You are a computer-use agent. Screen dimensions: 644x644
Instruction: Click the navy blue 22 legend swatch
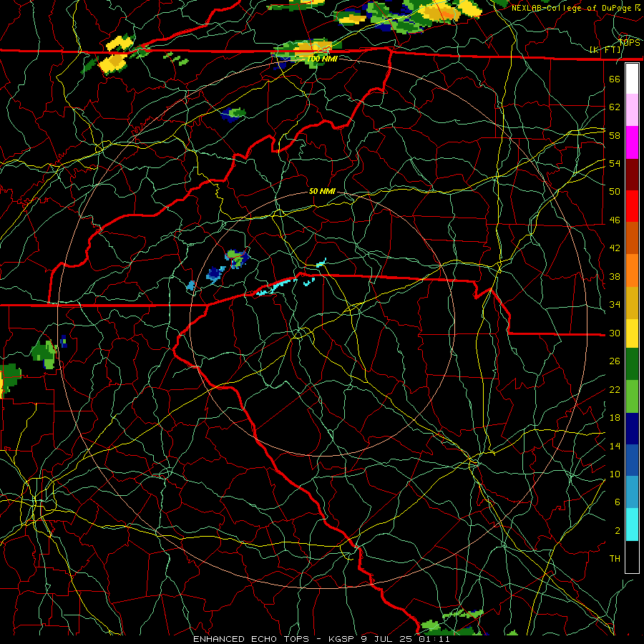click(x=632, y=429)
